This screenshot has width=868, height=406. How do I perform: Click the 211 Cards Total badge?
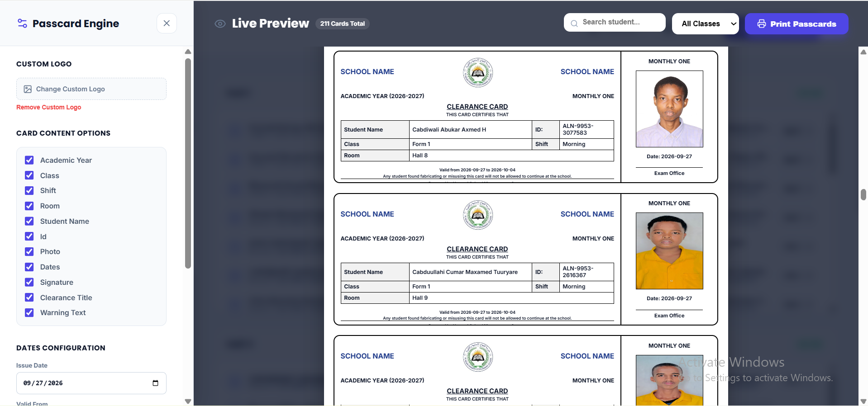pyautogui.click(x=342, y=24)
